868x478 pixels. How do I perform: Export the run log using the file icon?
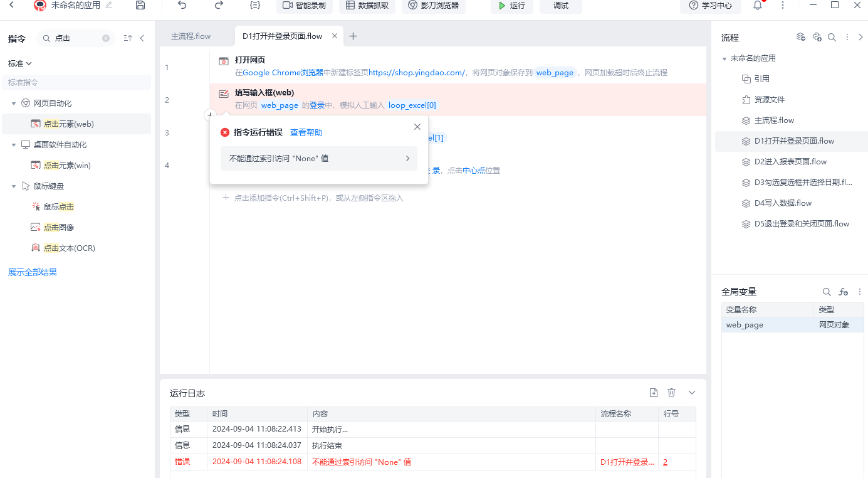coord(654,393)
